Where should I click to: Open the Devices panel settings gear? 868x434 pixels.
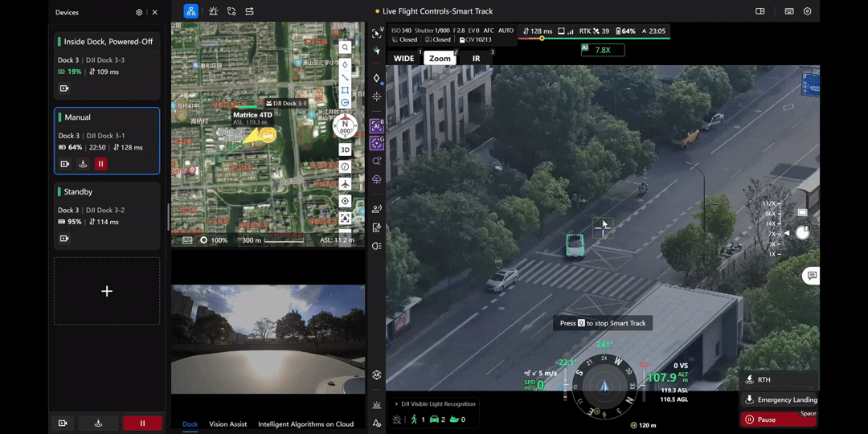point(139,12)
